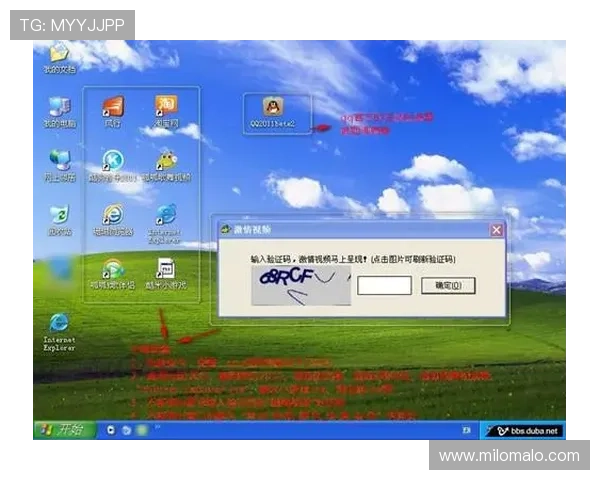Launch the QQ2011Beta2 penguin shortcut
Screen dimensions: 600x480
click(x=272, y=108)
